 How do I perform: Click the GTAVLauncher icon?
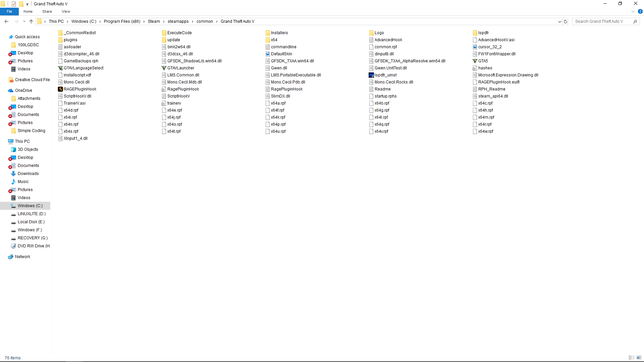[x=164, y=68]
